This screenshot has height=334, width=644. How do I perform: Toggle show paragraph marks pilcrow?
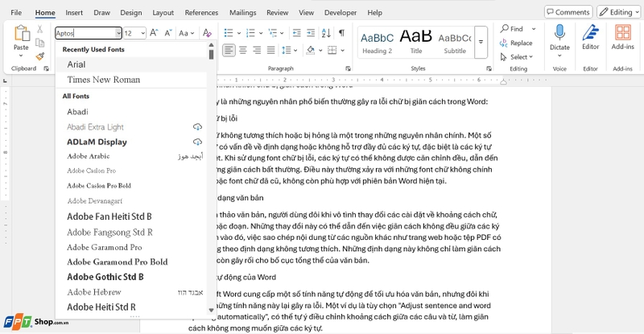point(341,33)
